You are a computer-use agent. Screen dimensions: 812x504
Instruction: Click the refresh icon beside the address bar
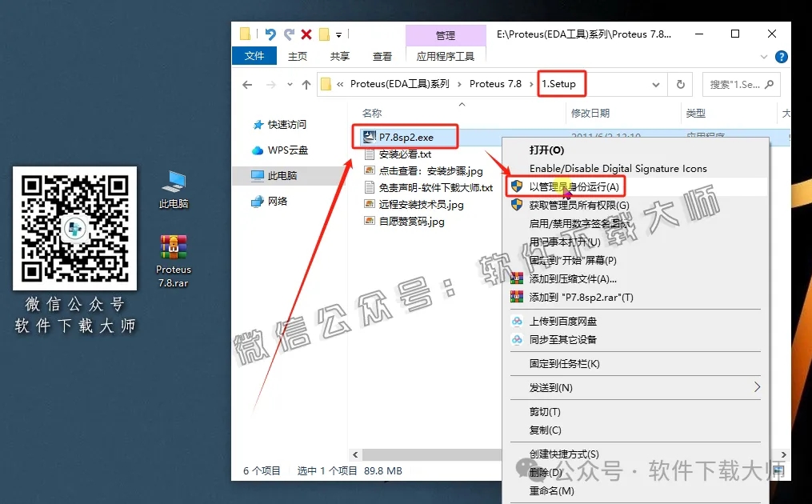pos(681,84)
